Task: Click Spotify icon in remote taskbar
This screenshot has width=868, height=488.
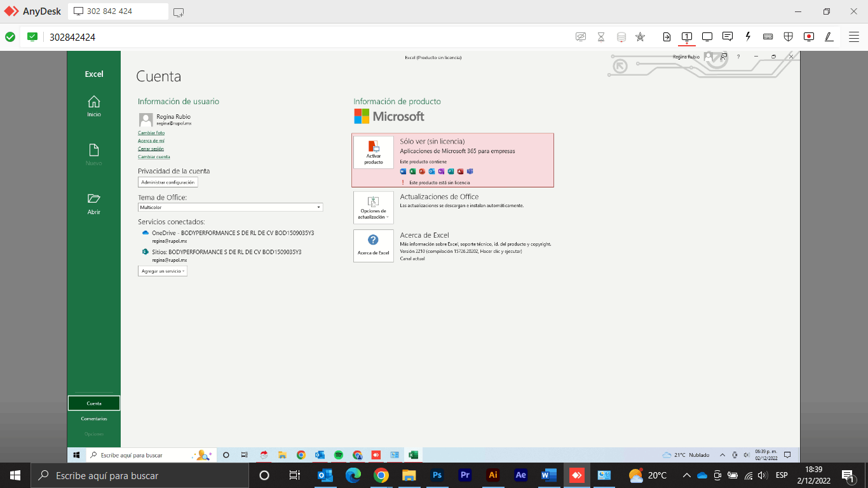Action: pos(339,455)
